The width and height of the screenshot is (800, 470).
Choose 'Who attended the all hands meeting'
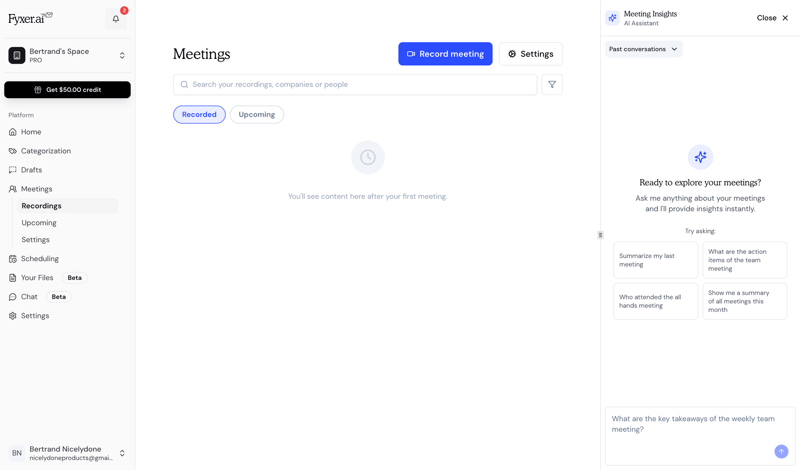pyautogui.click(x=656, y=301)
